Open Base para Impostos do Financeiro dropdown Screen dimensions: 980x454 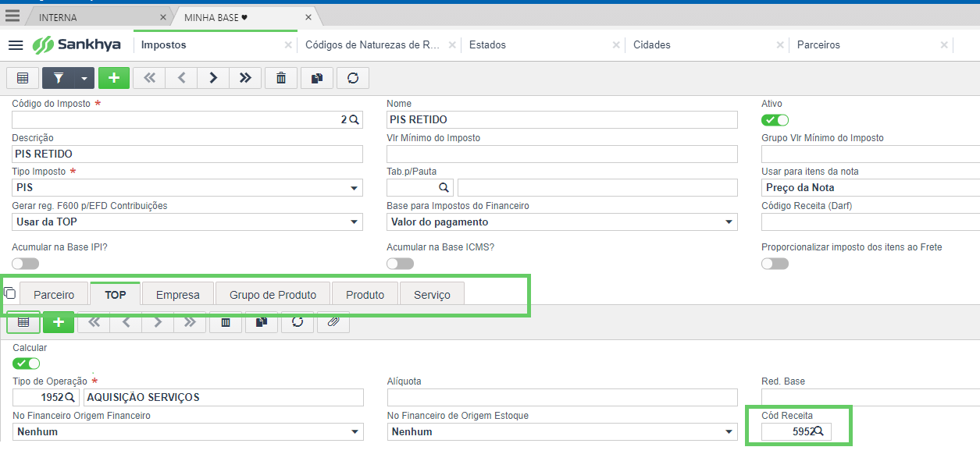(562, 222)
